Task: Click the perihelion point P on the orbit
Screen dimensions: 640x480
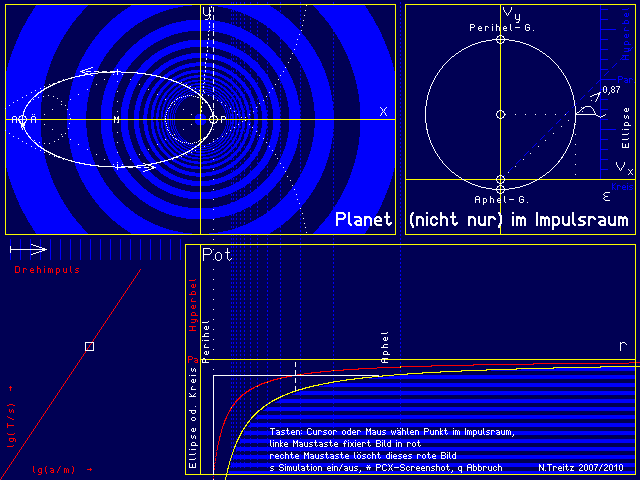Action: [x=213, y=119]
